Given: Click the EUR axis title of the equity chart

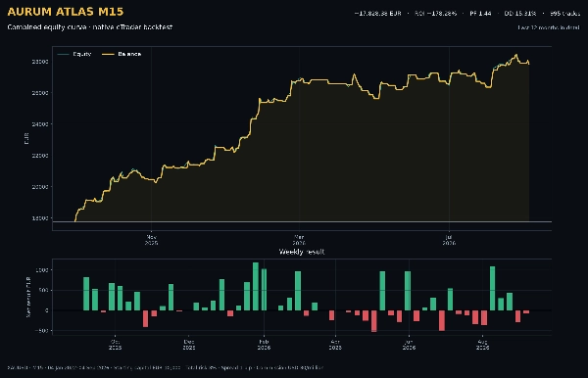Looking at the screenshot, I should coord(26,139).
